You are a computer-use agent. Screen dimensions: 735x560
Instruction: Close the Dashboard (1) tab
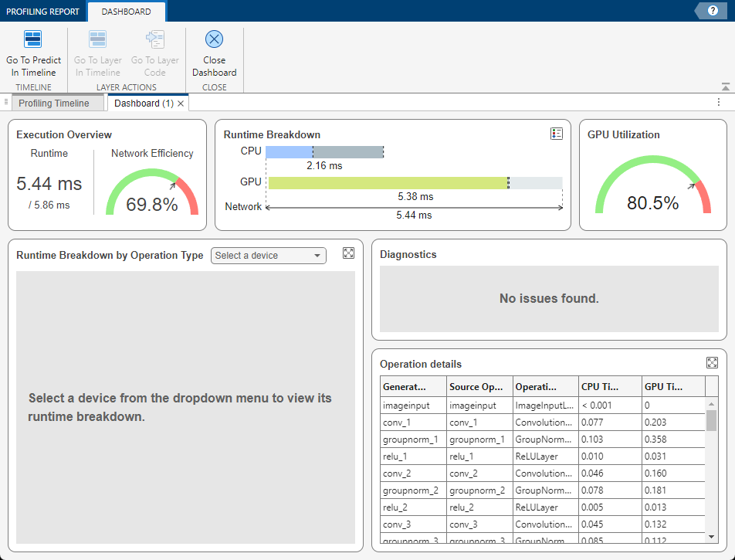click(x=181, y=104)
